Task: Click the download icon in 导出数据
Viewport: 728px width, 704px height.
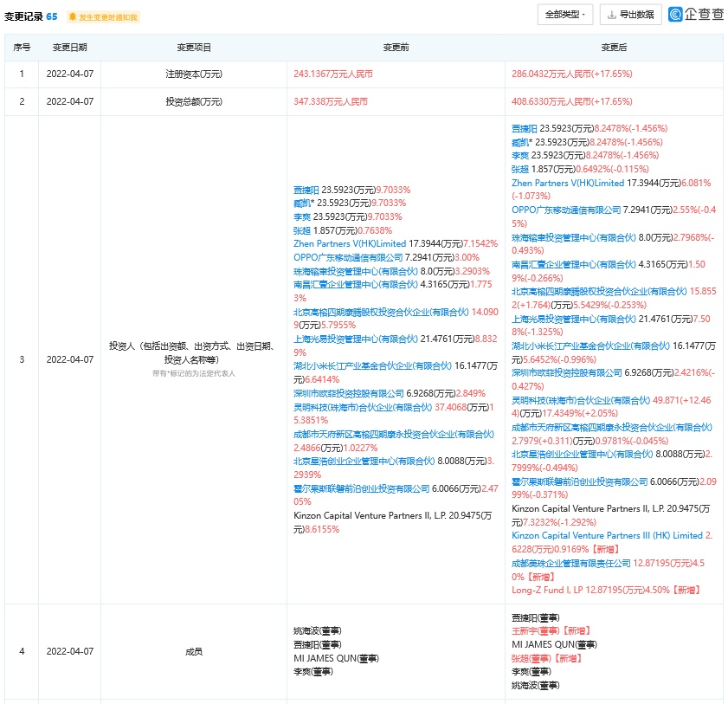Action: pos(612,15)
